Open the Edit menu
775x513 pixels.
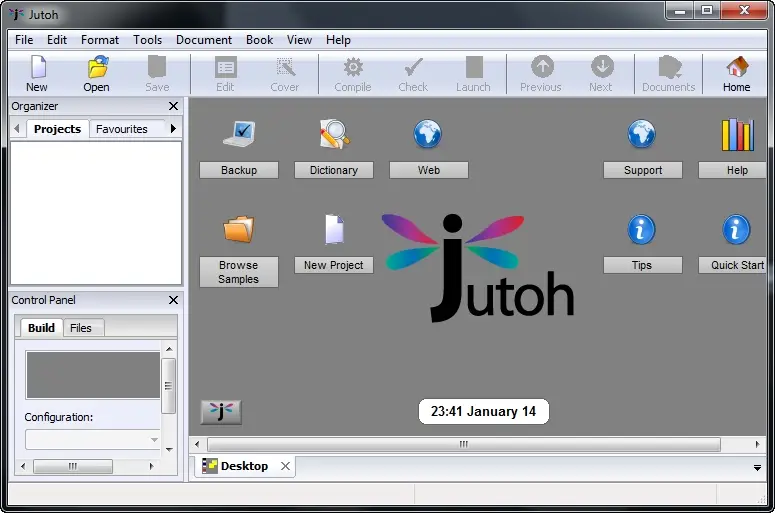coord(57,40)
